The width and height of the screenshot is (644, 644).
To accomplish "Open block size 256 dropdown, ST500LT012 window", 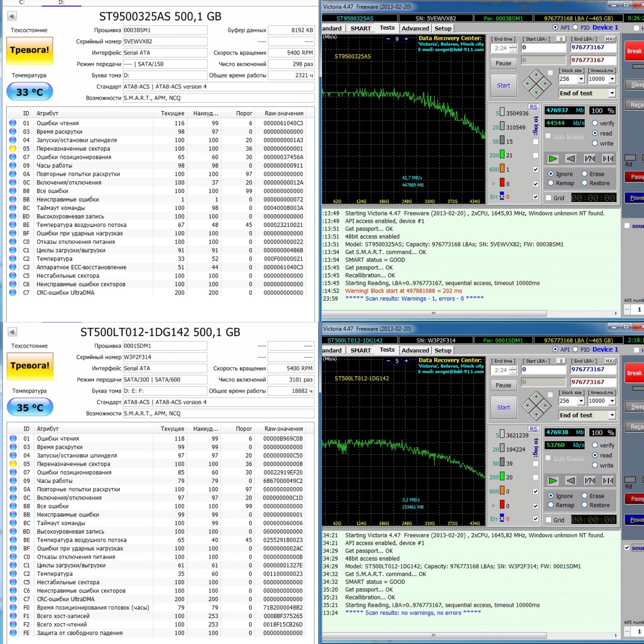I will [581, 401].
